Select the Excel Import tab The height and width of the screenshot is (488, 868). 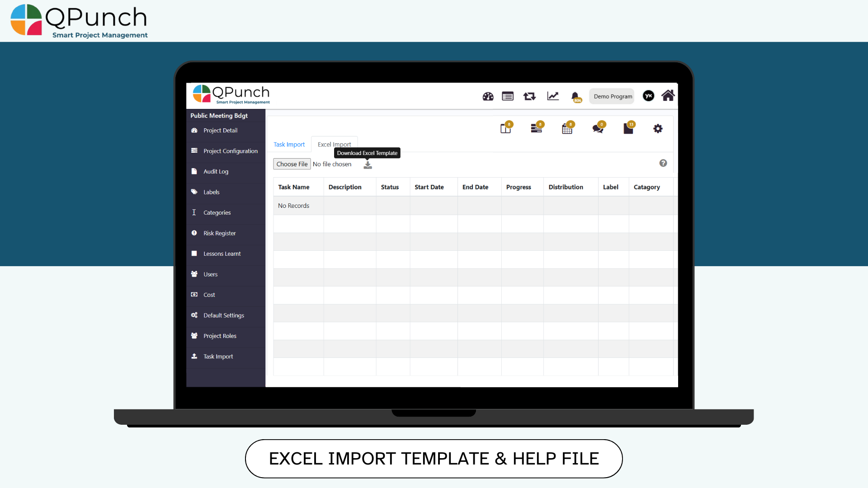point(334,145)
